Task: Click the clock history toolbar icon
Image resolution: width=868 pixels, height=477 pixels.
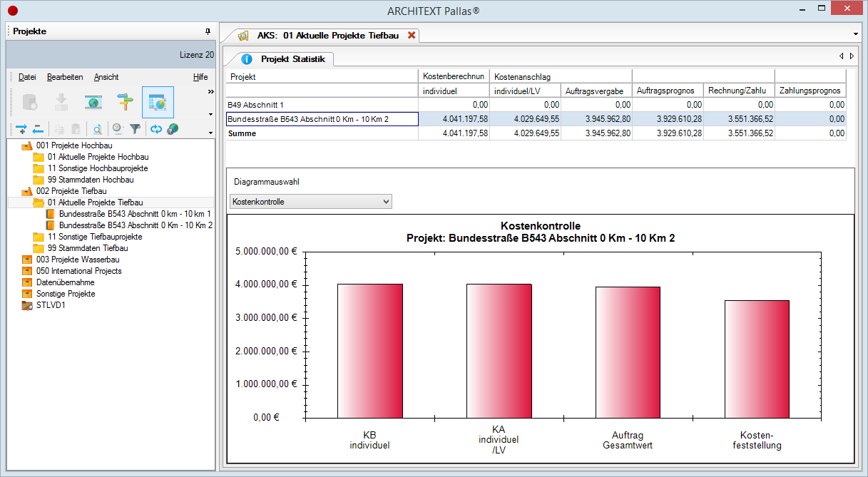Action: (x=118, y=129)
